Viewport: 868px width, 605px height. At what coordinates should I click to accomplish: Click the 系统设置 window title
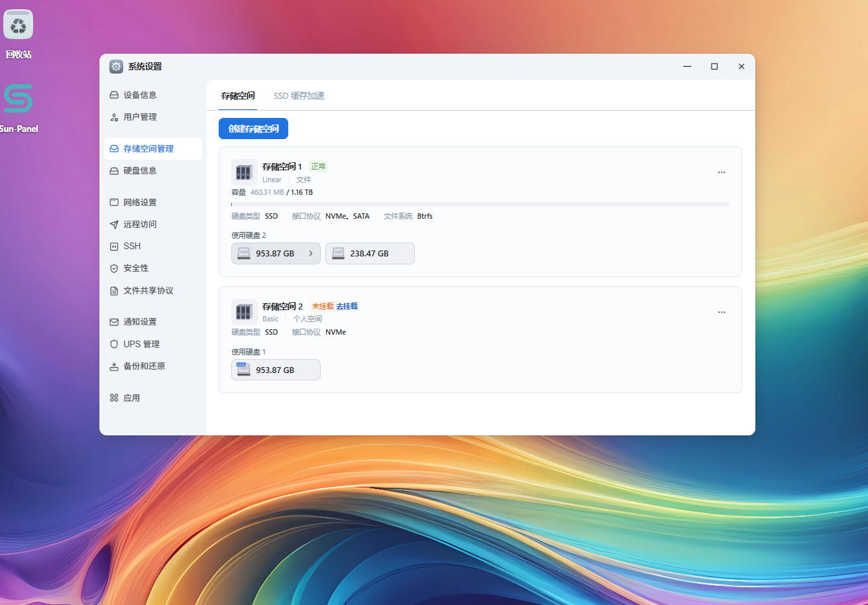tap(145, 66)
